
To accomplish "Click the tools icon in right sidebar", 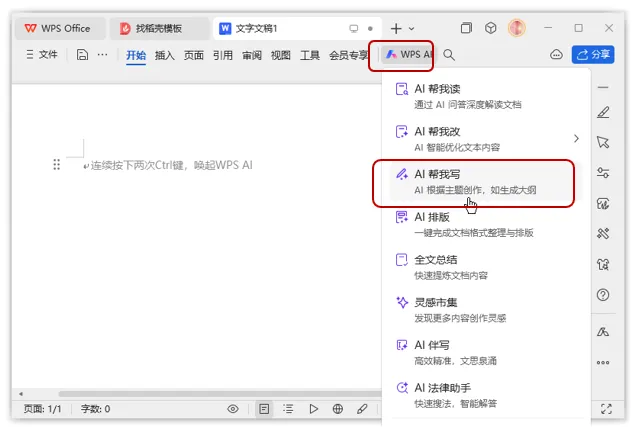I will (603, 233).
